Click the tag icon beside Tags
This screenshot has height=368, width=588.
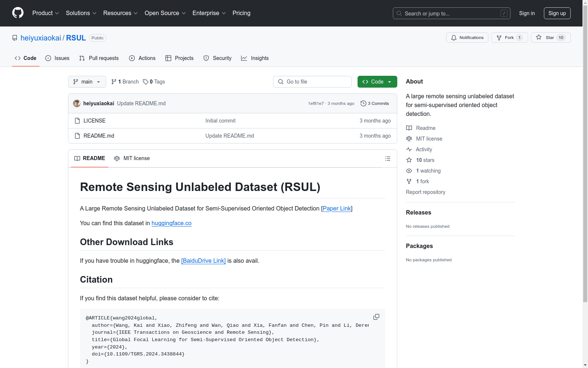coord(146,82)
